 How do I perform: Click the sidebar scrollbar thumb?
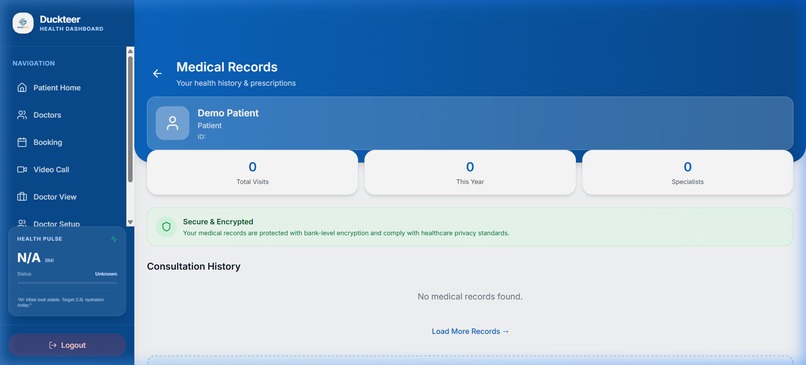[130, 119]
